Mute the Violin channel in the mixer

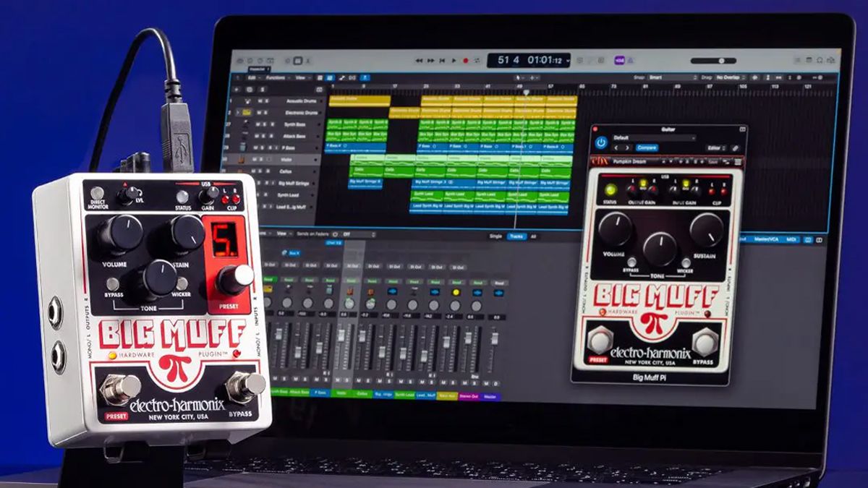coord(337,379)
